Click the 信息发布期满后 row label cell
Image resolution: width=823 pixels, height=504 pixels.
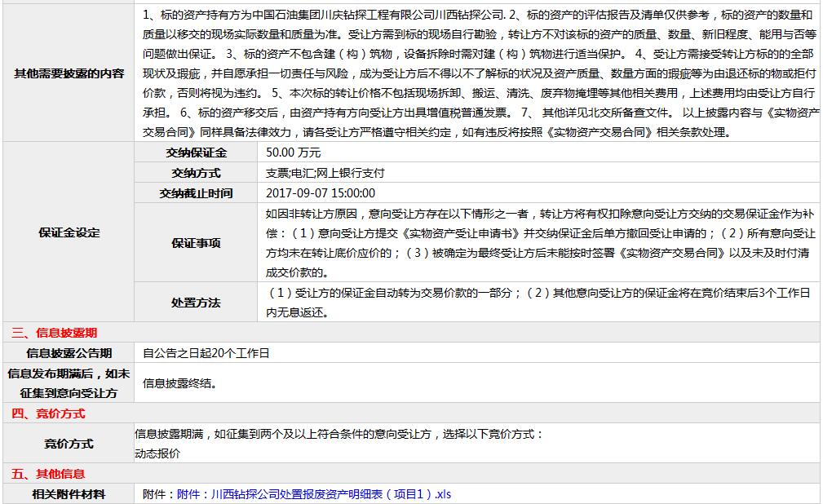(x=69, y=383)
